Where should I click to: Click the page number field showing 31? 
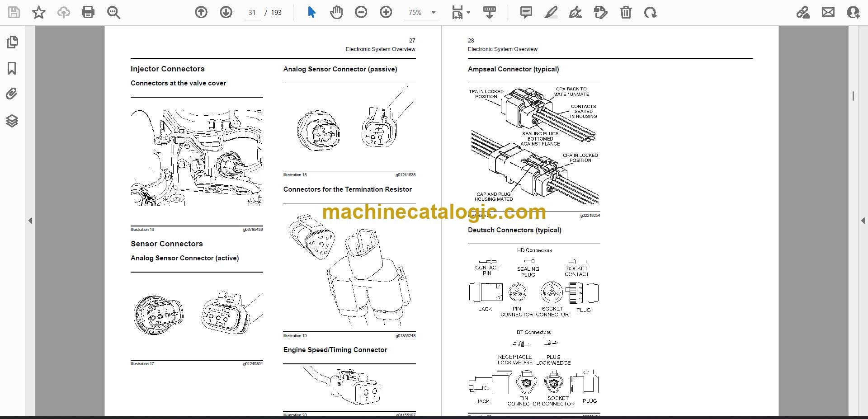pyautogui.click(x=252, y=13)
